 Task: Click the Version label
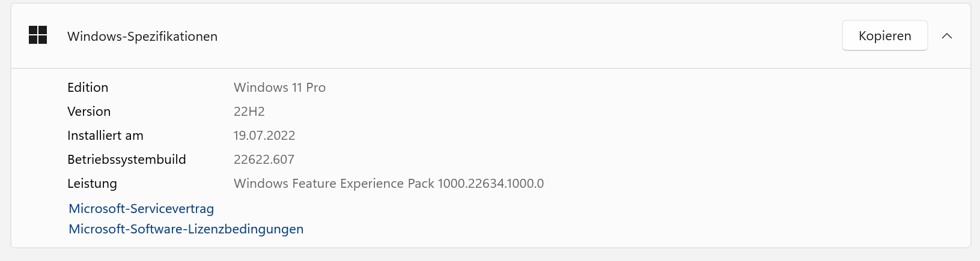coord(89,112)
